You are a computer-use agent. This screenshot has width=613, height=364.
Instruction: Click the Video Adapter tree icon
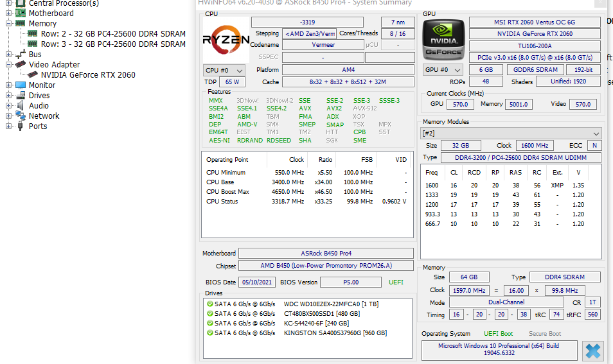pyautogui.click(x=21, y=64)
